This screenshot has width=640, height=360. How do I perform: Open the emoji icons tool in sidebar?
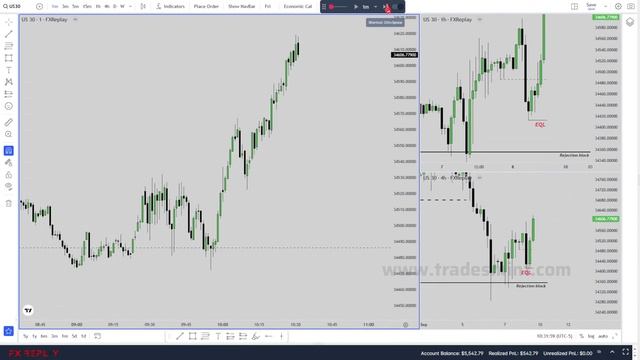coord(9,106)
